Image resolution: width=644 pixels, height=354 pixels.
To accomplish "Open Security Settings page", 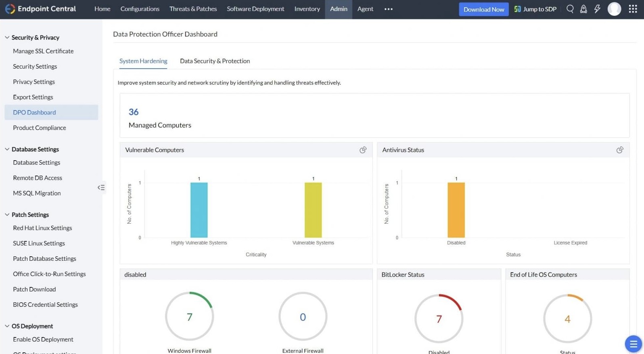I will [x=35, y=66].
